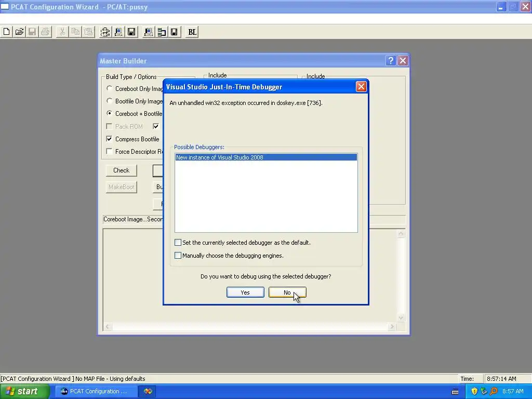532x399 pixels.
Task: Open the Windows start menu
Action: click(x=24, y=391)
